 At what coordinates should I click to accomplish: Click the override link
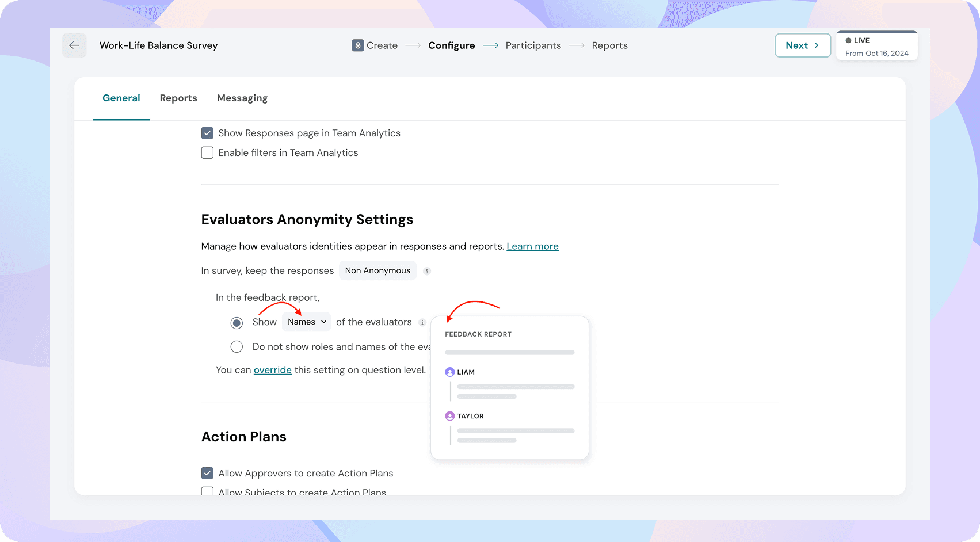[x=272, y=370]
